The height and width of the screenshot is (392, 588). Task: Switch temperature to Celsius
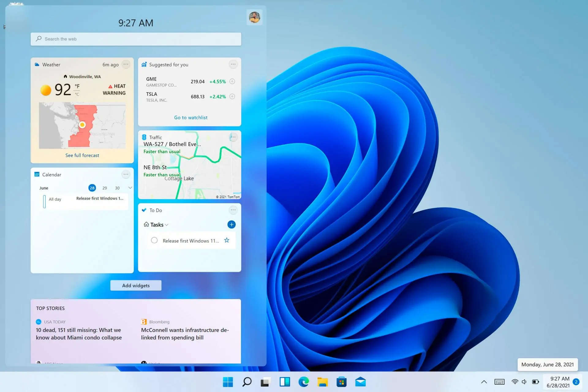click(77, 94)
